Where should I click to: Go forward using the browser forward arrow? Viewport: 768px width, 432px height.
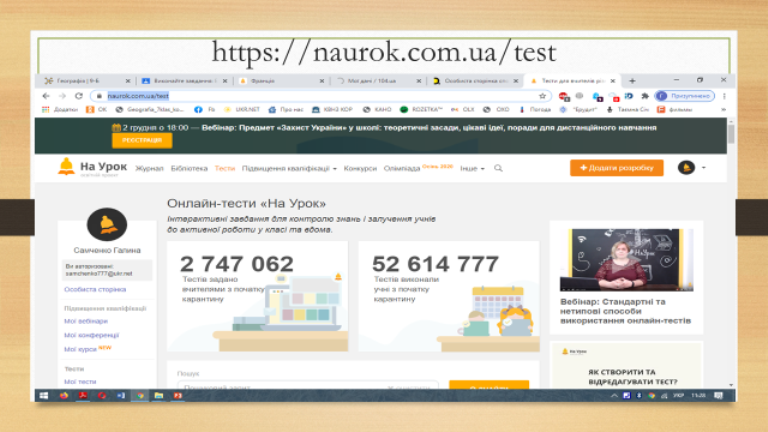[62, 96]
